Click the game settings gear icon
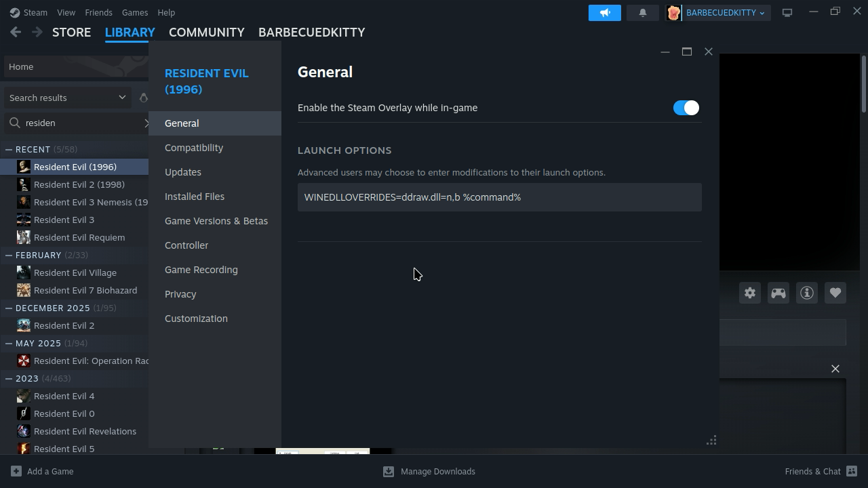The image size is (868, 488). [749, 293]
